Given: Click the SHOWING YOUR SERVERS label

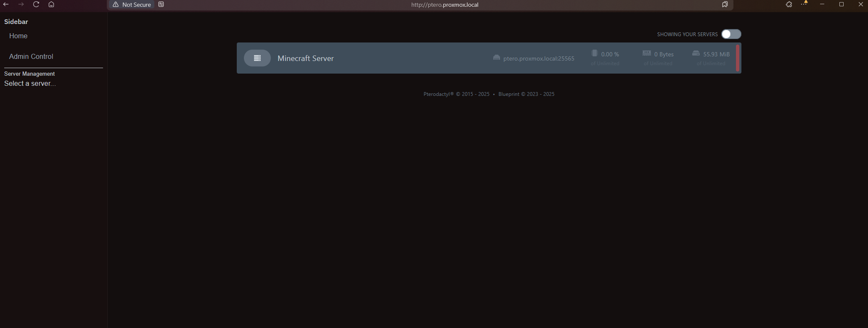Looking at the screenshot, I should click(x=687, y=34).
